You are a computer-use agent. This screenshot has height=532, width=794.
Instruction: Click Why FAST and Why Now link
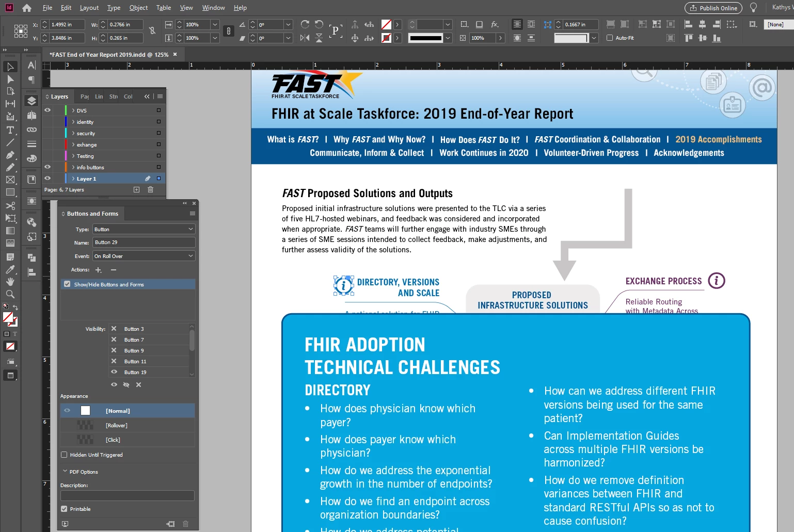[379, 139]
